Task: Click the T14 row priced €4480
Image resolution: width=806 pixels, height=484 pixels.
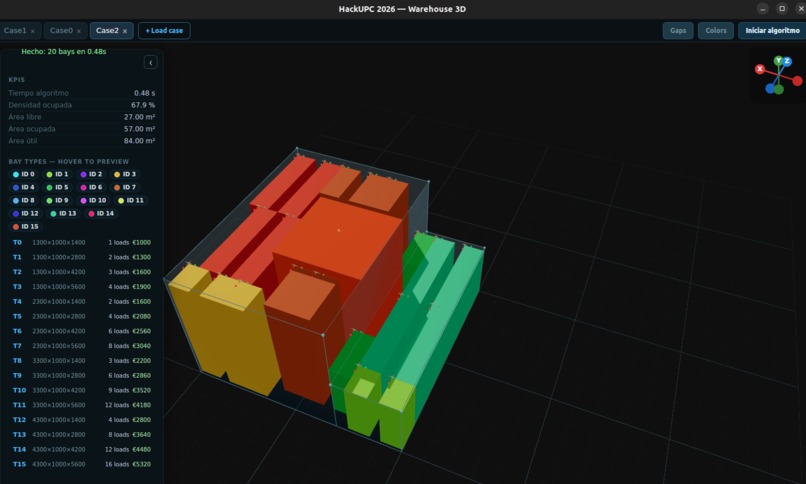Action: [x=82, y=450]
